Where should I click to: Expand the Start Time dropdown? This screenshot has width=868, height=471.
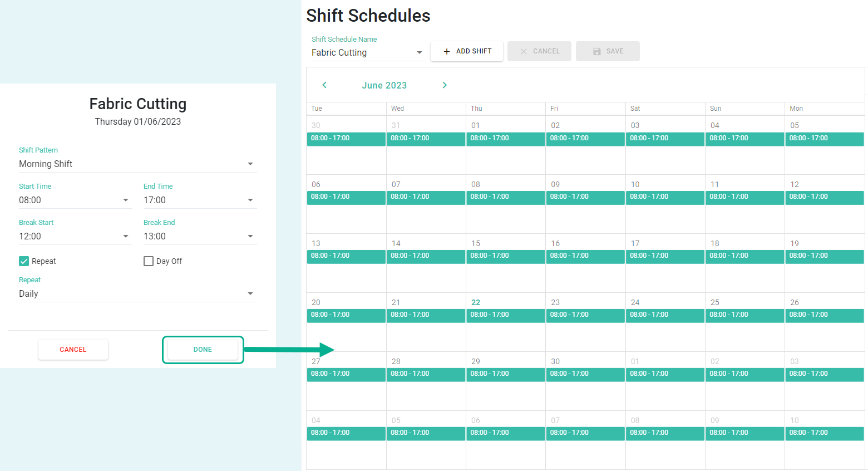(x=76, y=200)
